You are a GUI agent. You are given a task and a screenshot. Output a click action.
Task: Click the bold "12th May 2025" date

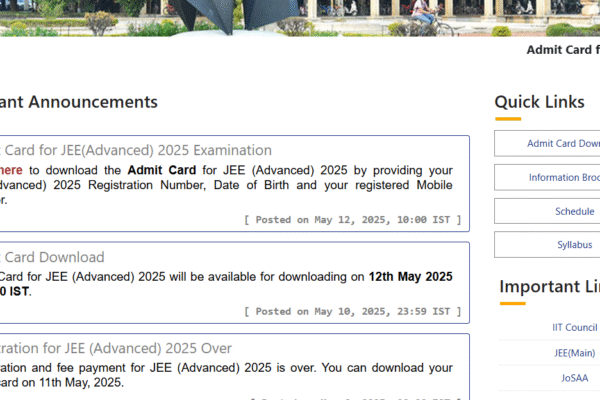pos(410,277)
